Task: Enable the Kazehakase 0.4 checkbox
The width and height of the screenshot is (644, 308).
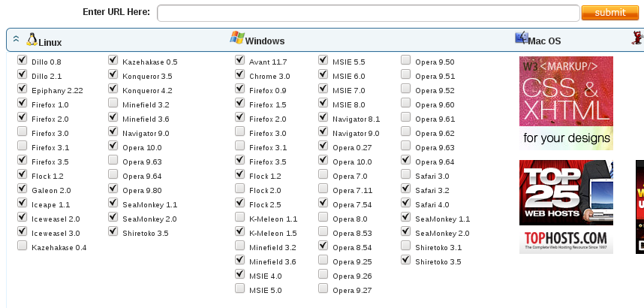Action: 22,246
